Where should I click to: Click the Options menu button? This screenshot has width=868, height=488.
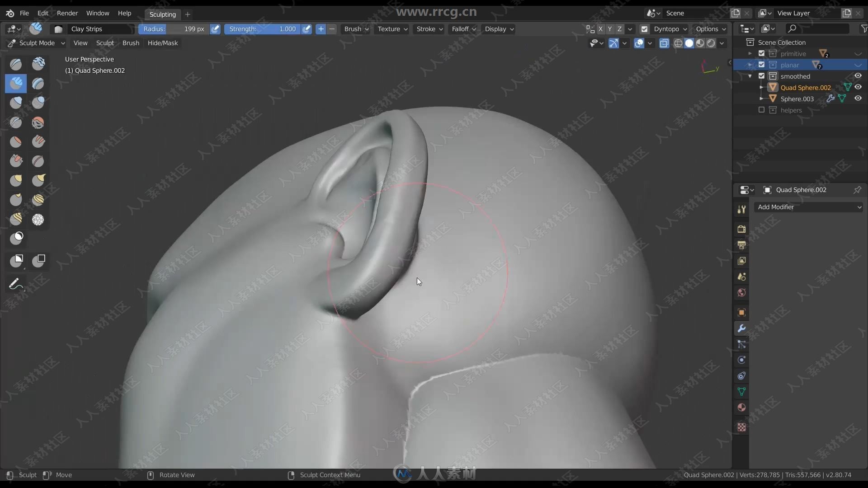click(710, 28)
